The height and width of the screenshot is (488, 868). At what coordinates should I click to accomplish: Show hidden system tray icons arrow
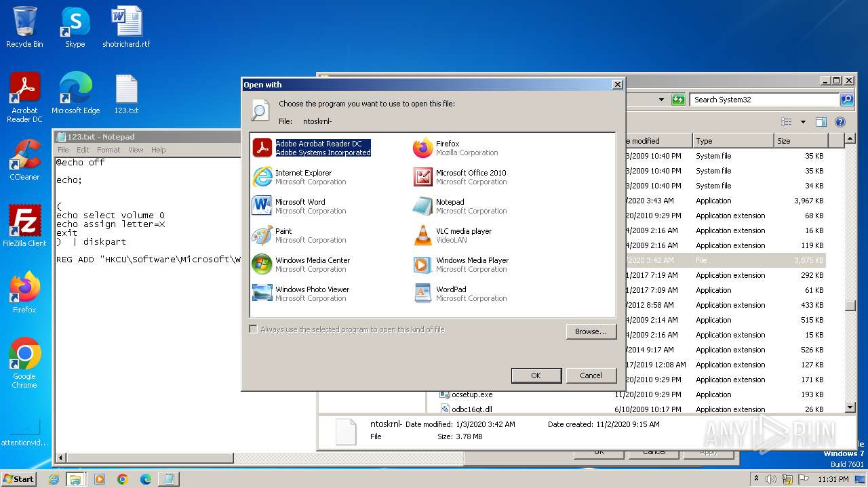pyautogui.click(x=757, y=479)
